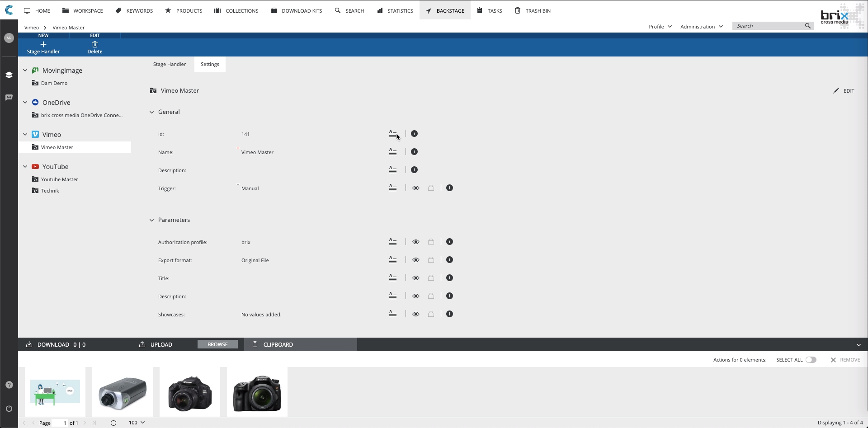Click the translation icon in the Name row
The image size is (868, 428).
(393, 152)
